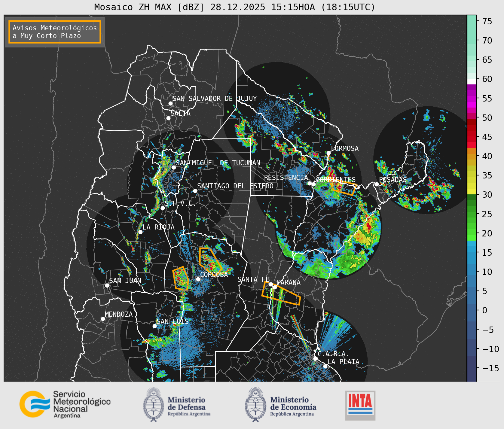Click the Ministerio de Economía emblem
Screen dimensions: 504x429
256,404
